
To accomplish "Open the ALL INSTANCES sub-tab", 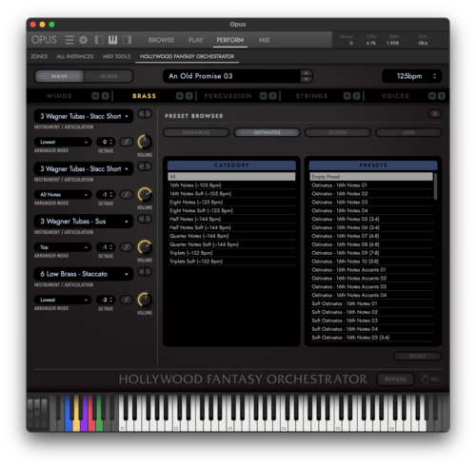I will pyautogui.click(x=75, y=56).
